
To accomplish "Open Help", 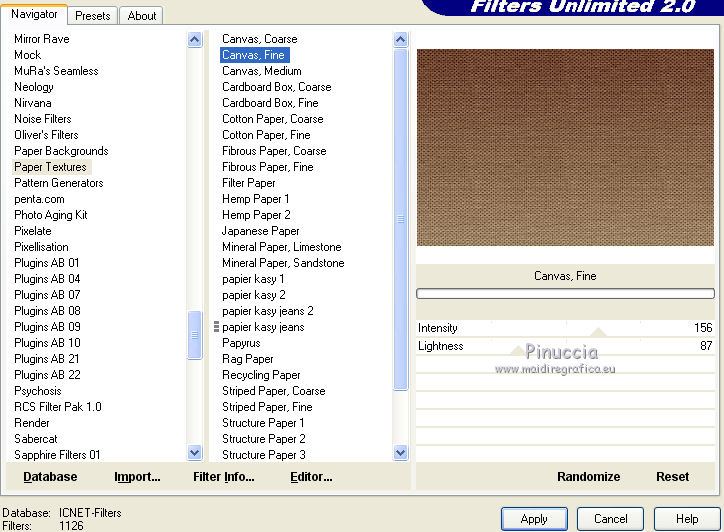I will coord(687,519).
